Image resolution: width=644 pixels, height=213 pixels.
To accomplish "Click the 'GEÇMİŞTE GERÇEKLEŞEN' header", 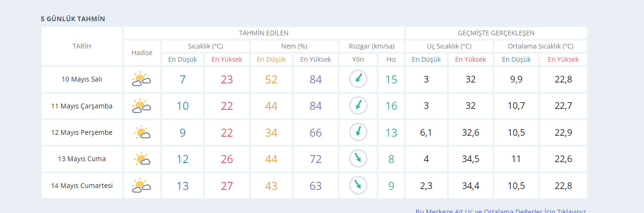I will (x=496, y=33).
